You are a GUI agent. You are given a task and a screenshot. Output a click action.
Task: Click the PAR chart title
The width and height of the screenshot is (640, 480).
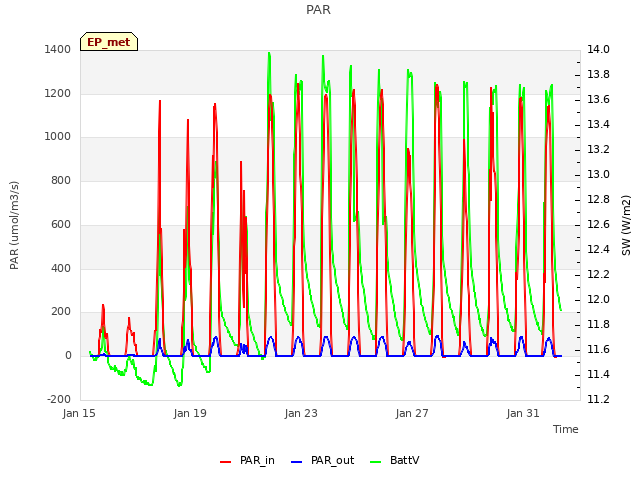click(x=318, y=9)
